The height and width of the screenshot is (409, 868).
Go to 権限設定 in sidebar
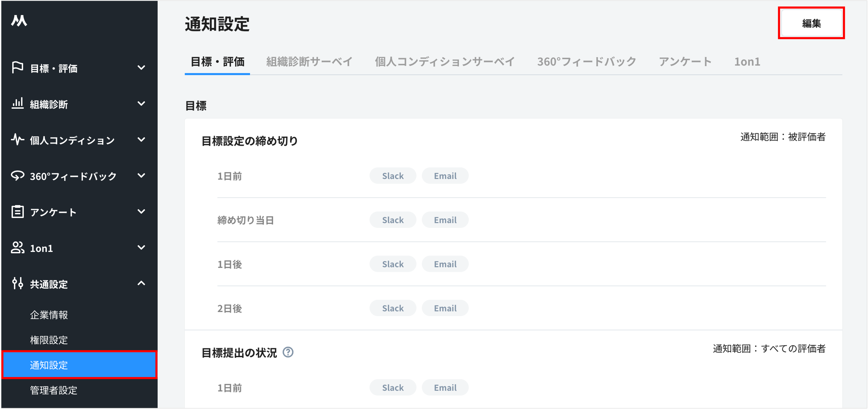(49, 340)
